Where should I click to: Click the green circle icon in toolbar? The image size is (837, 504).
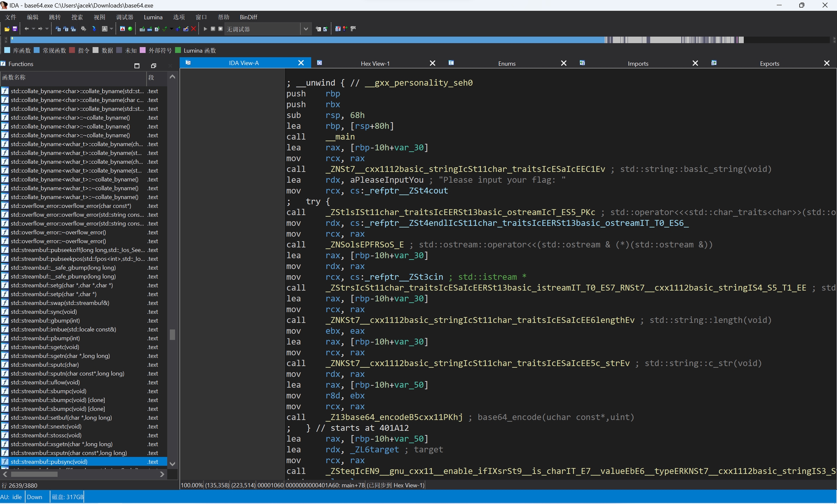point(130,29)
